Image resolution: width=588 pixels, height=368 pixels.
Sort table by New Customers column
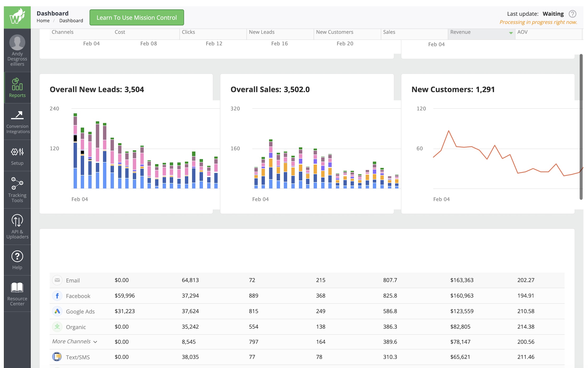(335, 32)
